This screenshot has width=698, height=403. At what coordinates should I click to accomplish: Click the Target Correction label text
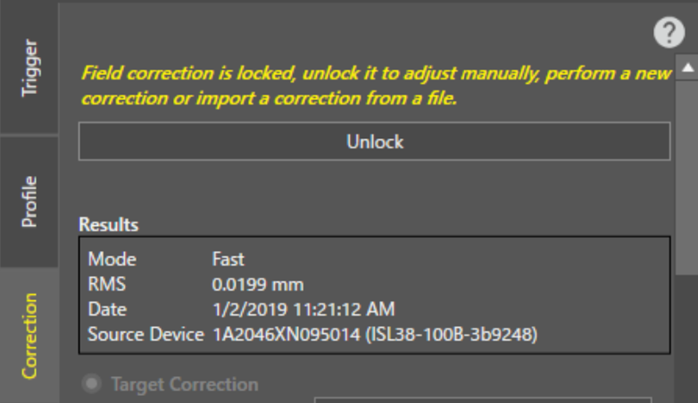[x=184, y=384]
